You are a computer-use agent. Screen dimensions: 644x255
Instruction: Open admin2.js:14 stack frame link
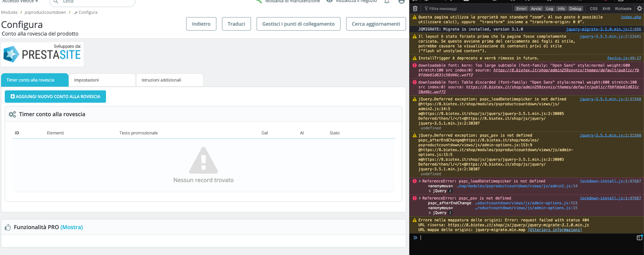click(517, 186)
